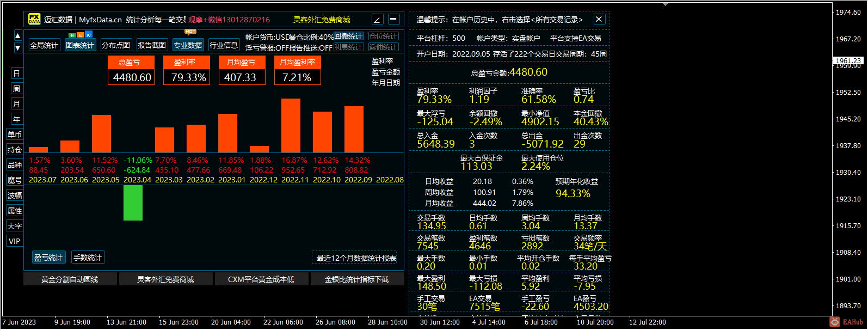
Task: Open the 金银比统计指标下载 link
Action: [x=357, y=279]
